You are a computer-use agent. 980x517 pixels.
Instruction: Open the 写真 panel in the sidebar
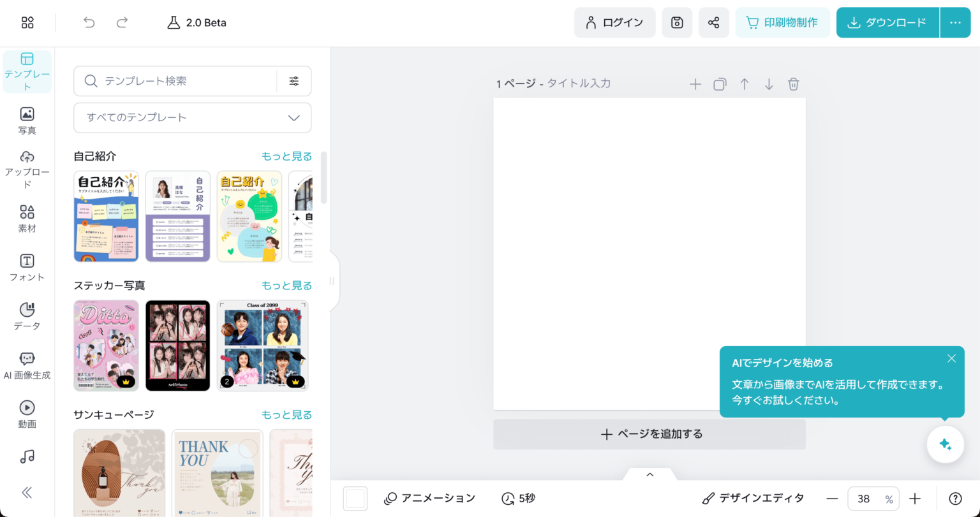pyautogui.click(x=27, y=120)
